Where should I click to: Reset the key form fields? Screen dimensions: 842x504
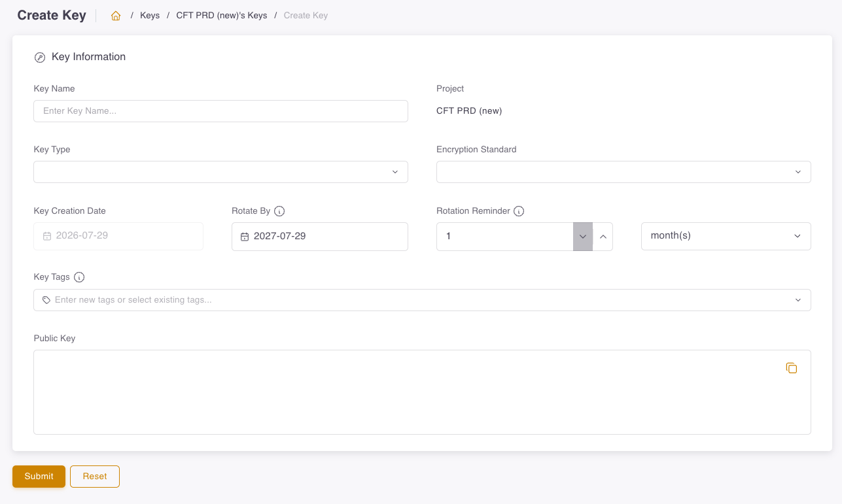(95, 477)
